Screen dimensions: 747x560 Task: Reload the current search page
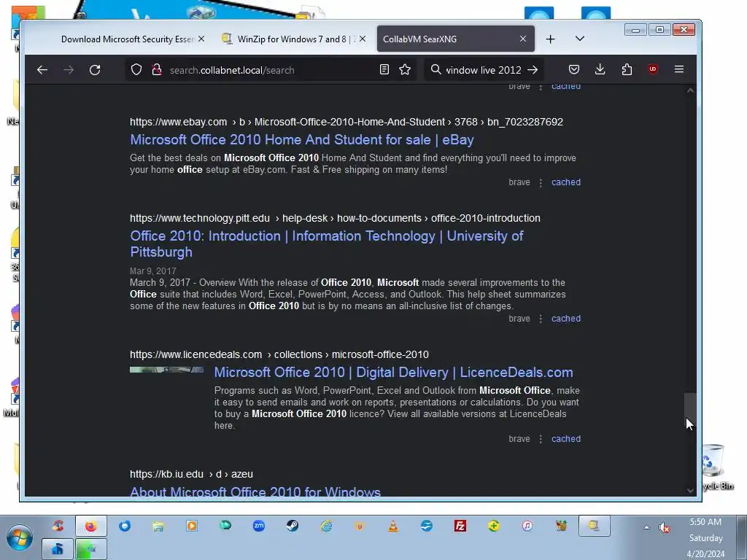(95, 70)
